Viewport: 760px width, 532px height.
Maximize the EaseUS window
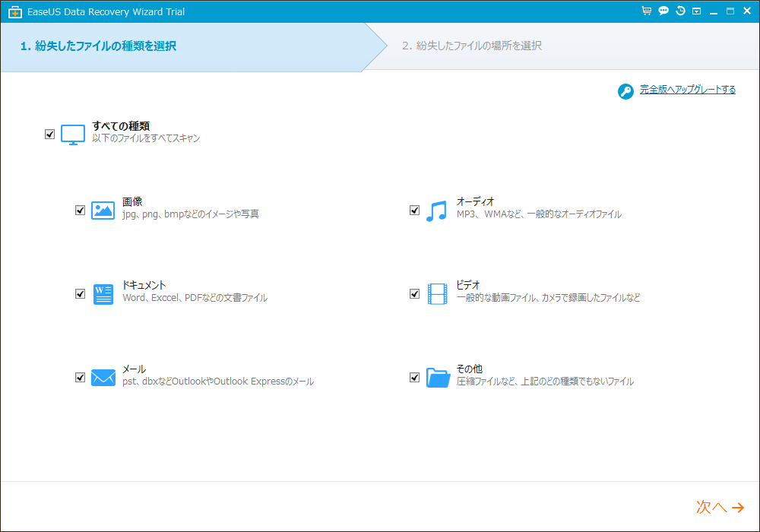click(x=730, y=11)
